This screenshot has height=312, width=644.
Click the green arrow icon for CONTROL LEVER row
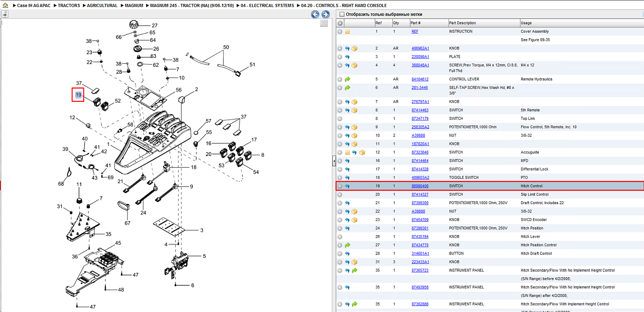click(347, 79)
